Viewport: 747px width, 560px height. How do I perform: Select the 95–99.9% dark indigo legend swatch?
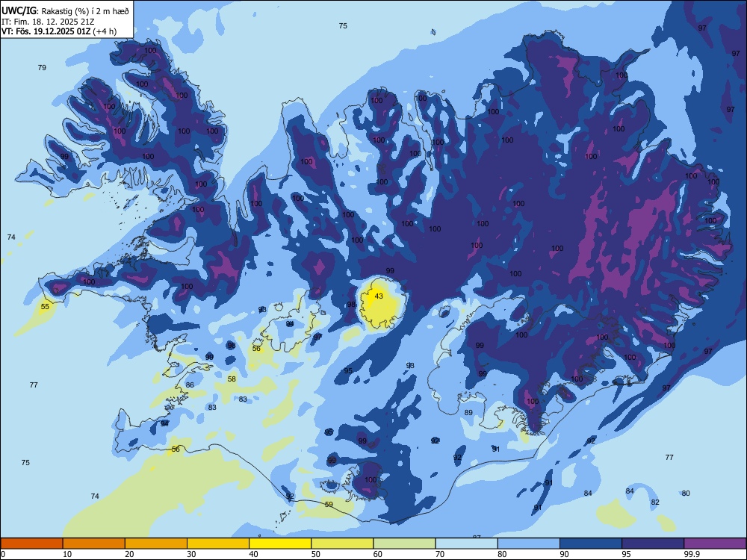click(x=653, y=544)
